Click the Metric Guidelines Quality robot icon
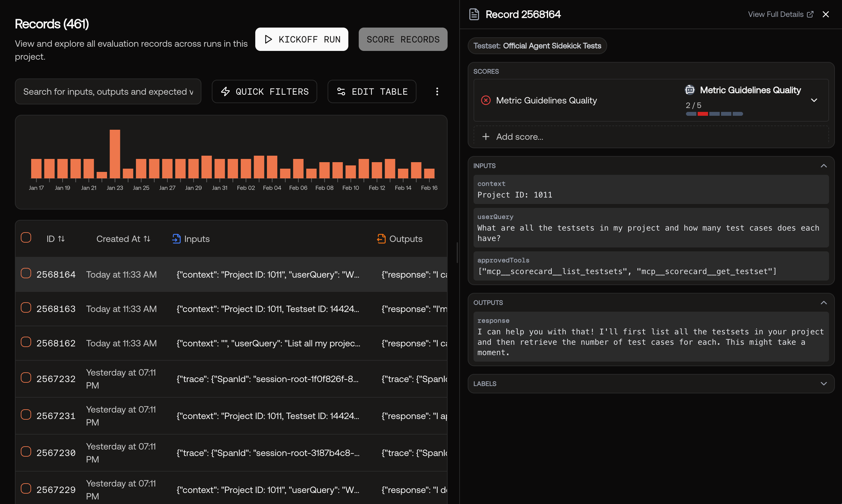 point(690,90)
